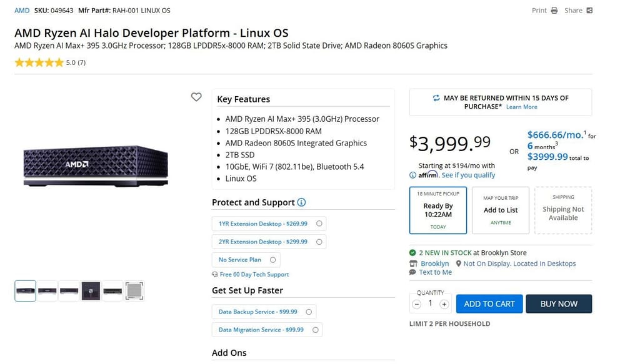Click the Text to Me chat icon
This screenshot has height=364, width=640.
(x=412, y=272)
